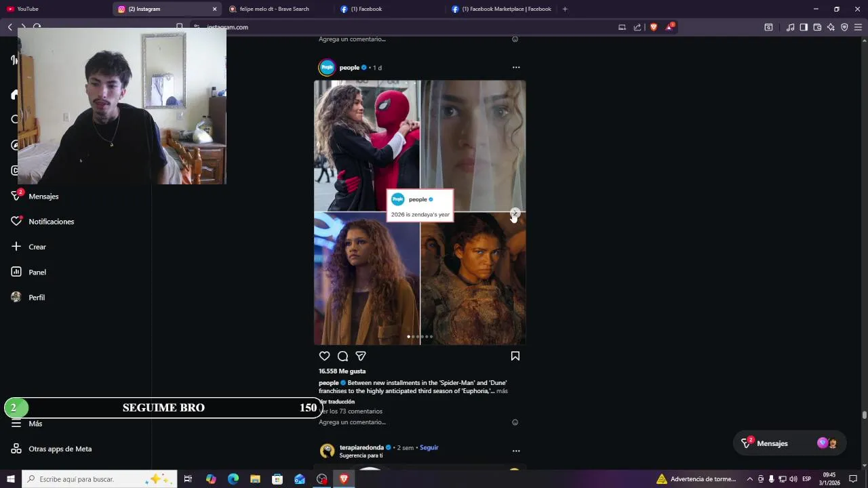Click the Brave Shields lion icon
This screenshot has width=868, height=488.
[x=654, y=27]
